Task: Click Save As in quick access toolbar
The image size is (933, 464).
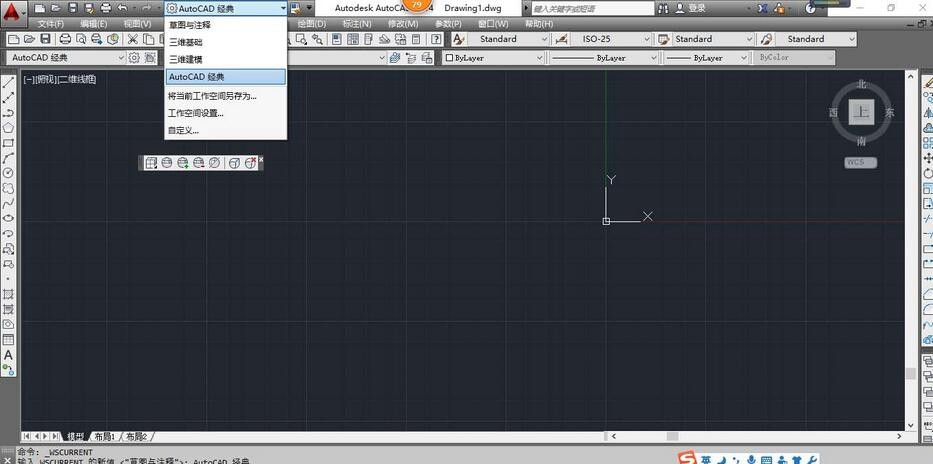Action: (89, 8)
